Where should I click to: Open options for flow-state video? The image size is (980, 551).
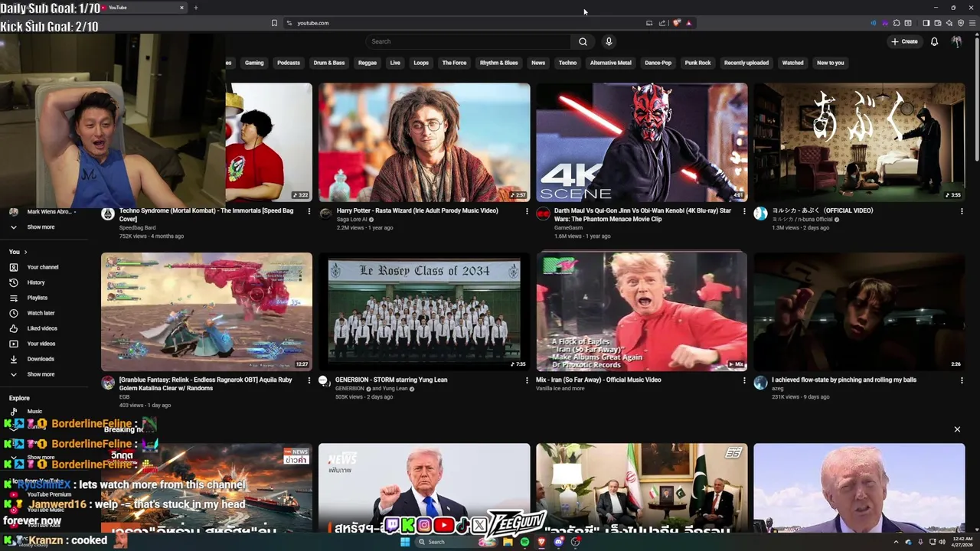pyautogui.click(x=962, y=380)
